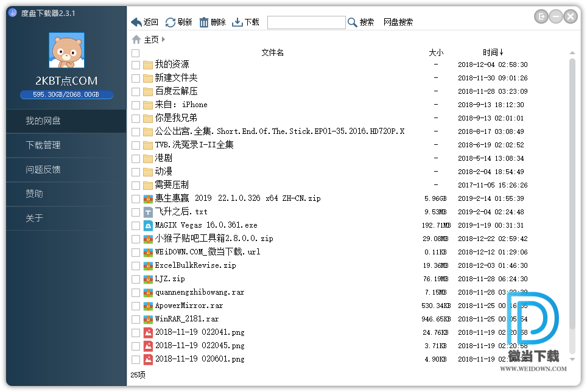Click the magnifier search icon 搜索
This screenshot has height=392, width=587.
(x=352, y=23)
